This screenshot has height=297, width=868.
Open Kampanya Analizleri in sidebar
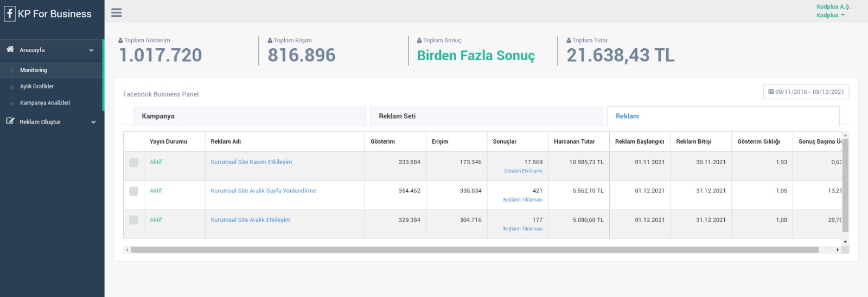[45, 103]
